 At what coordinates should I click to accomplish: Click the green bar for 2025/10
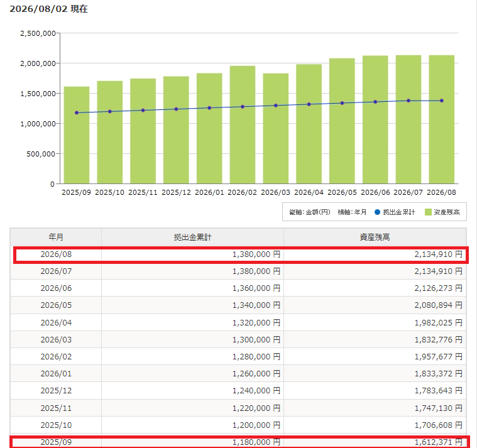click(x=110, y=133)
